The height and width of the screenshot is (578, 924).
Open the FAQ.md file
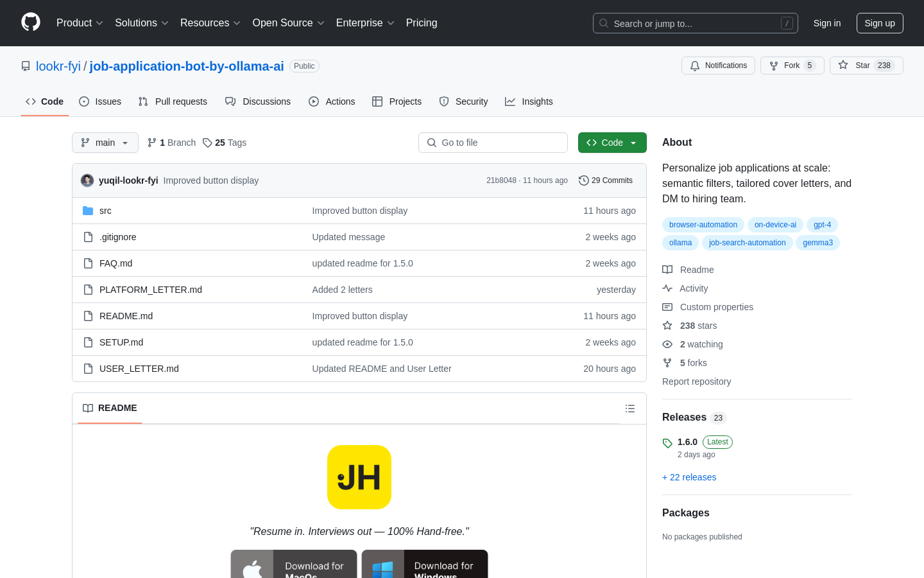116,263
